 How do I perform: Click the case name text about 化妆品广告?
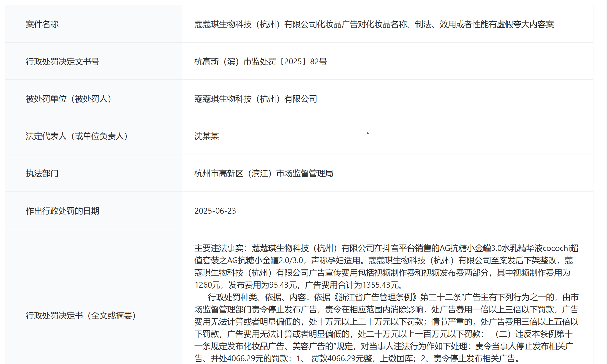374,24
